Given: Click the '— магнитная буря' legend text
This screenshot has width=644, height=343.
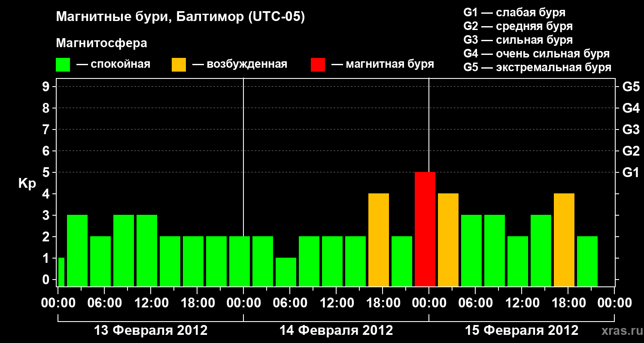Looking at the screenshot, I should point(383,64).
